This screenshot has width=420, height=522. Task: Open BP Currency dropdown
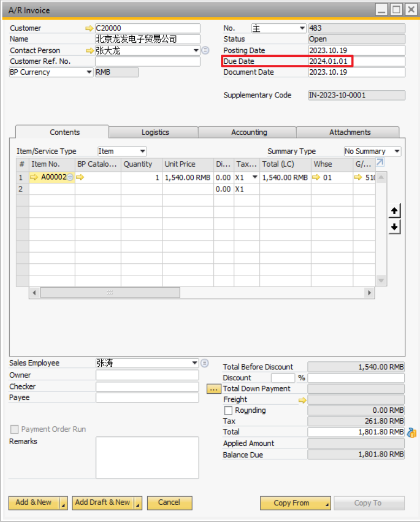89,72
